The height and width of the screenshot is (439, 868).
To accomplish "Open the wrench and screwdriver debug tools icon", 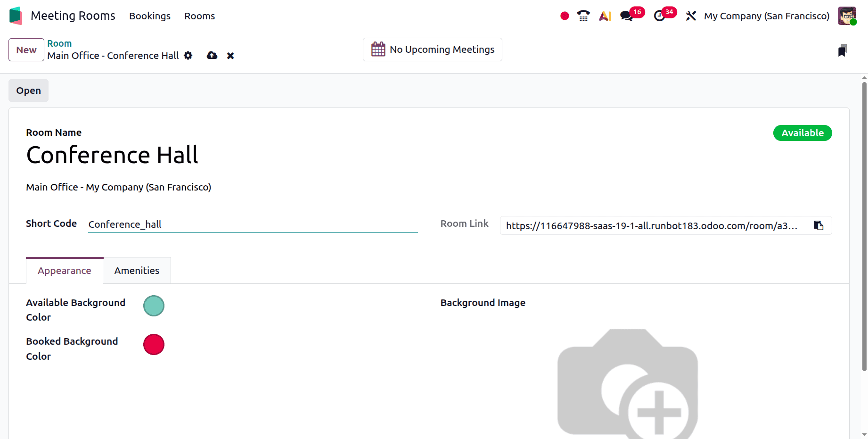I will coord(691,16).
